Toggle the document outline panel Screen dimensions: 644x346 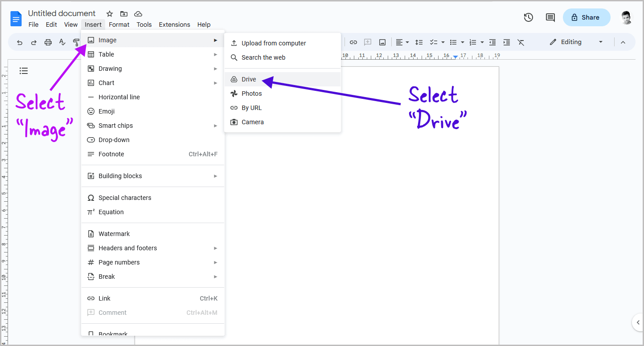point(24,71)
